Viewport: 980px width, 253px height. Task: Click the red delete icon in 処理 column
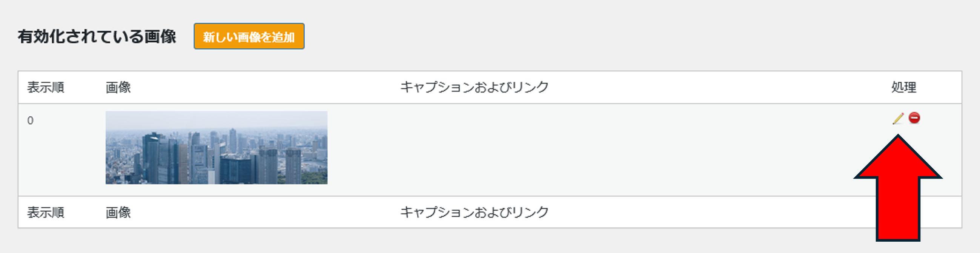[914, 118]
